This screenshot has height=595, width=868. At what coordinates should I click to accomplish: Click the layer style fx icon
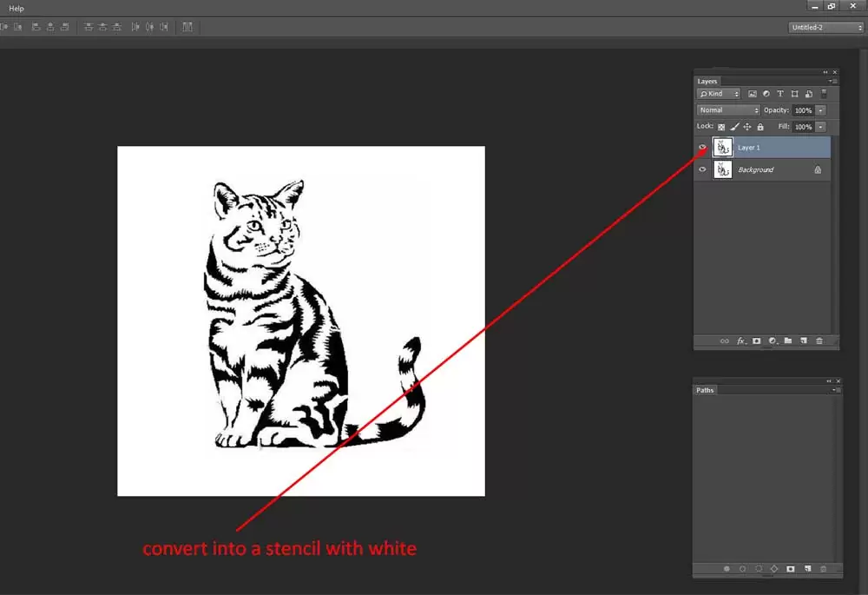coord(740,341)
